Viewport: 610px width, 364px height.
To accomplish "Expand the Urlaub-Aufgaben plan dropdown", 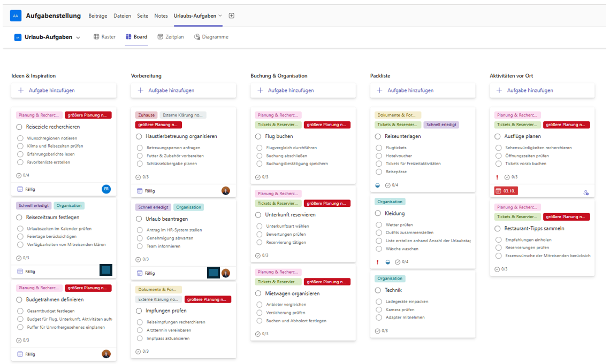I will pyautogui.click(x=79, y=37).
